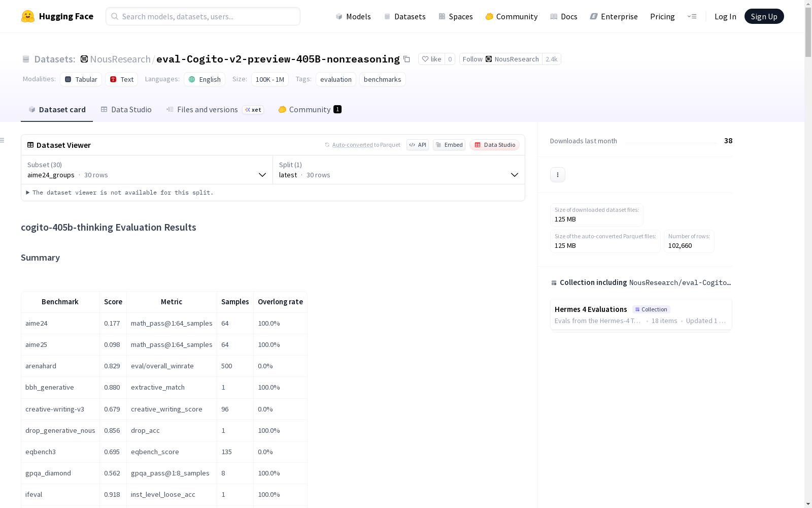Click the inst_level_loose_acc metric cell
This screenshot has width=812, height=508.
tap(172, 494)
